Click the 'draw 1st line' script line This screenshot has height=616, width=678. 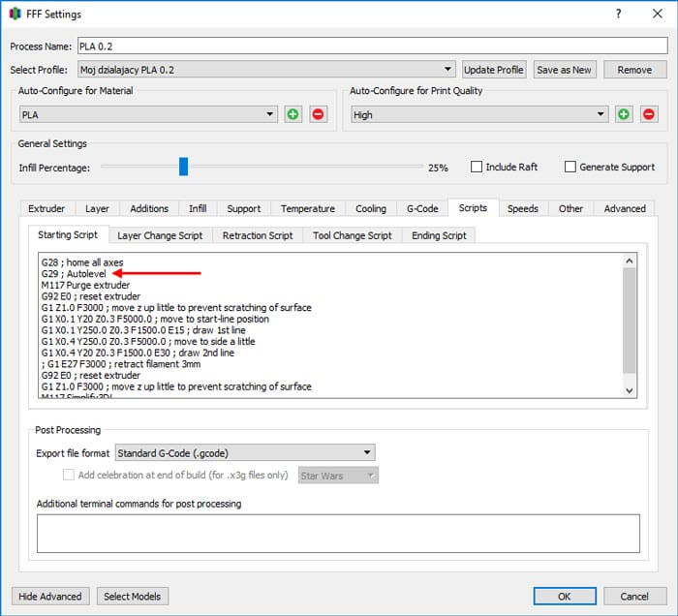143,330
